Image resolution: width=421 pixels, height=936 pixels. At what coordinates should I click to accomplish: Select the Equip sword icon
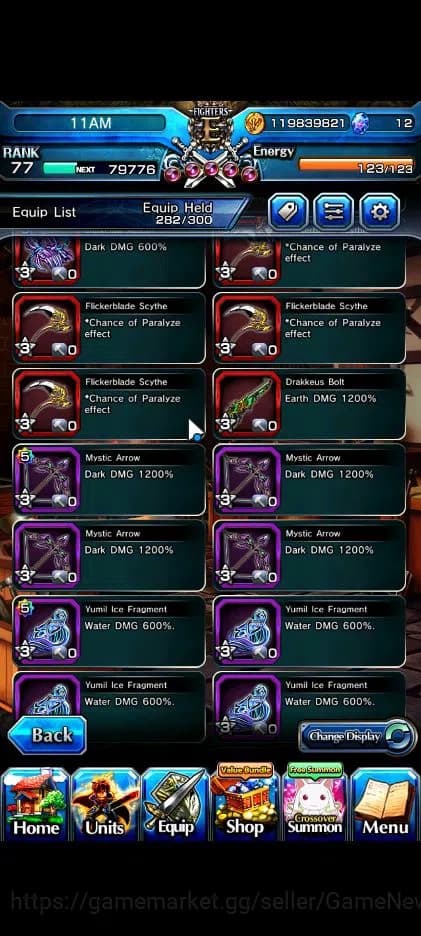point(175,803)
